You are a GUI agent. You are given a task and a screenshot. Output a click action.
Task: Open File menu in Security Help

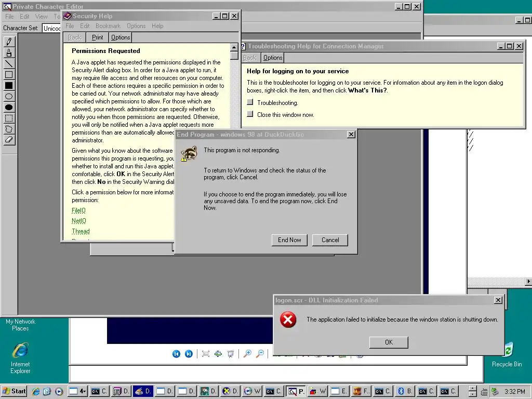tap(70, 26)
